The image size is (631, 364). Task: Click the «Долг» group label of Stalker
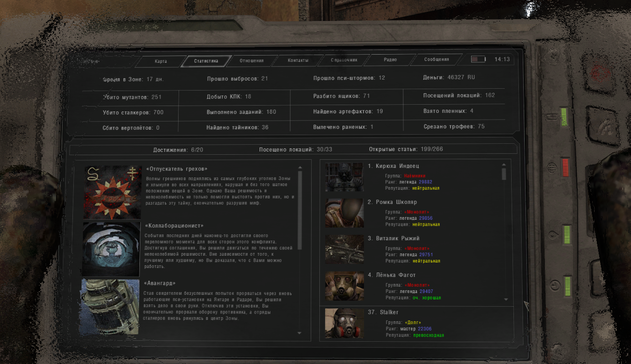point(412,323)
